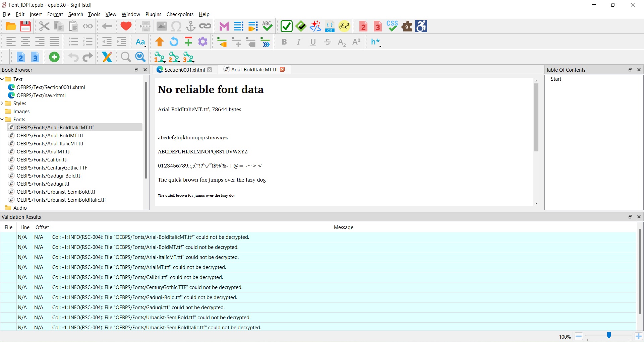Open the Aa change case dropdown
Screen dimensions: 644x342
click(141, 42)
